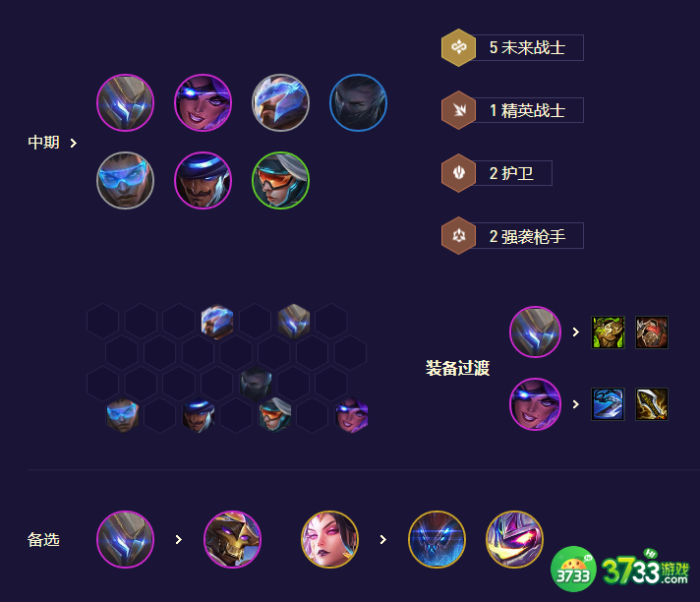The height and width of the screenshot is (602, 700).
Task: Expand the 中期 chevron arrow
Action: (74, 143)
